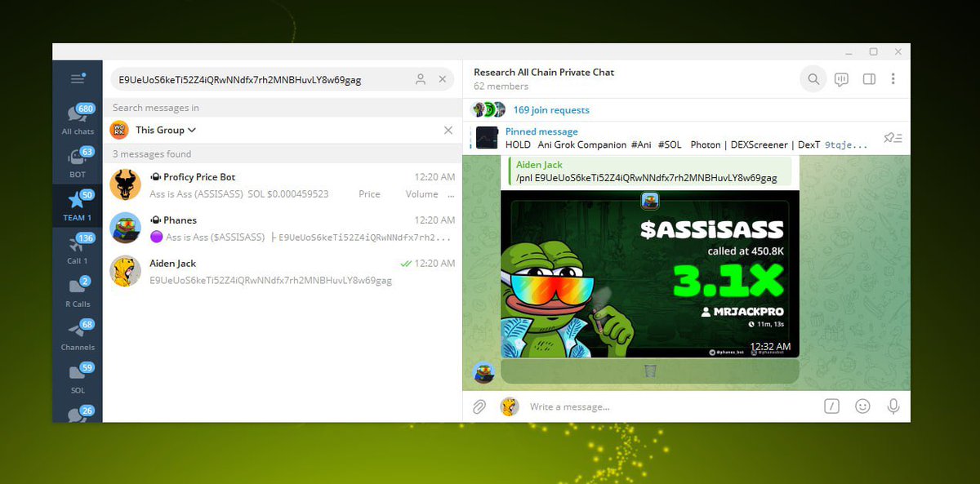The image size is (980, 484).
Task: Open the video chat icon
Action: pos(842,79)
